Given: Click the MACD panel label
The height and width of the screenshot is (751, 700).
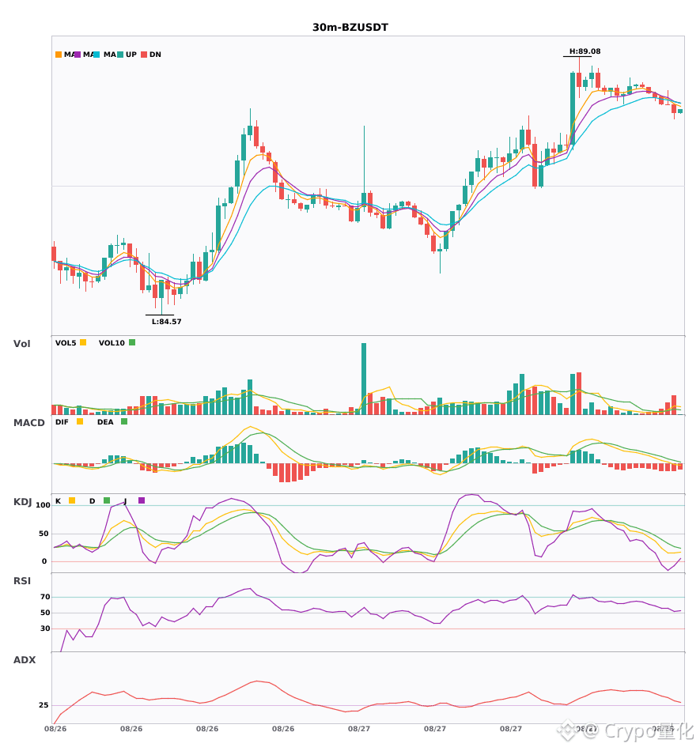Looking at the screenshot, I should [28, 422].
